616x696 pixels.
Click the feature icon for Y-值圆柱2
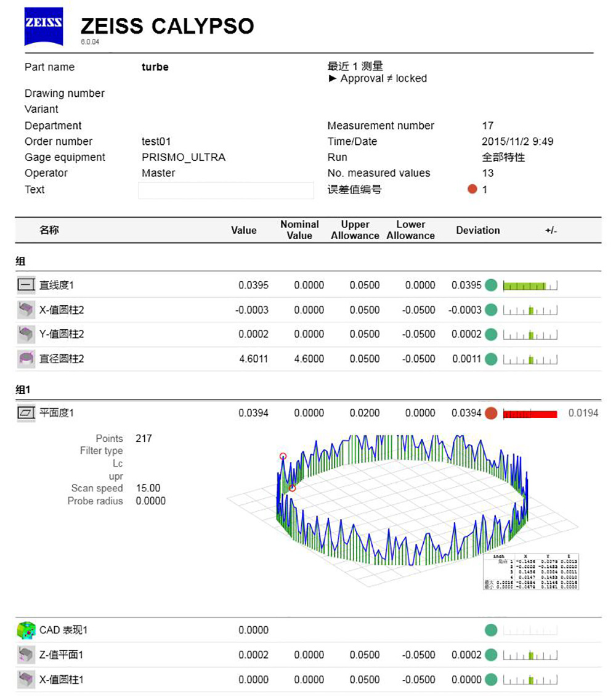coord(26,334)
